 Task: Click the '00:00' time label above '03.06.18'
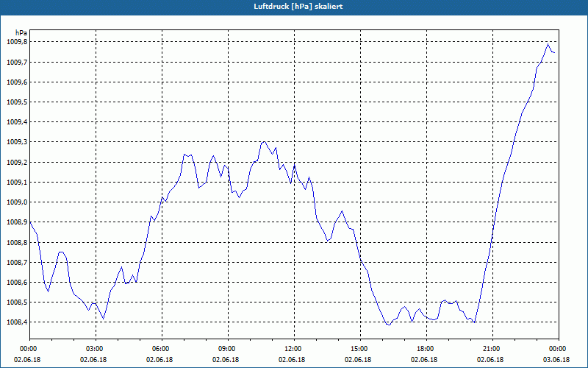point(556,349)
